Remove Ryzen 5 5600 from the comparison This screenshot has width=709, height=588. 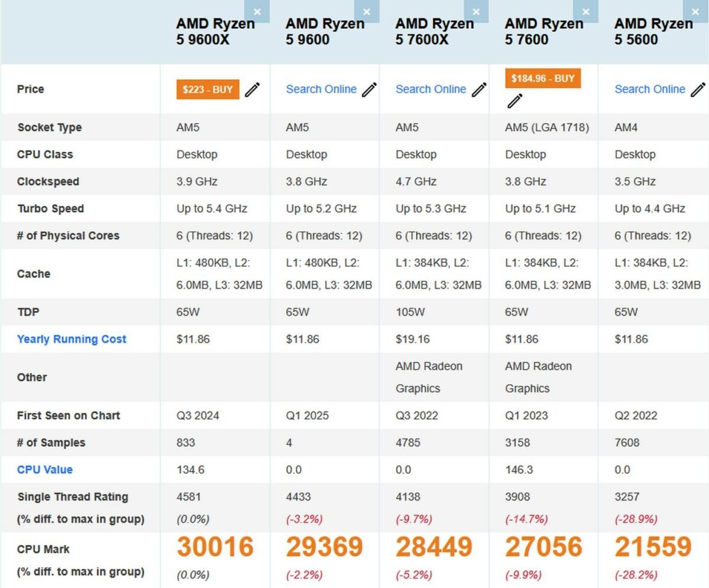[695, 11]
